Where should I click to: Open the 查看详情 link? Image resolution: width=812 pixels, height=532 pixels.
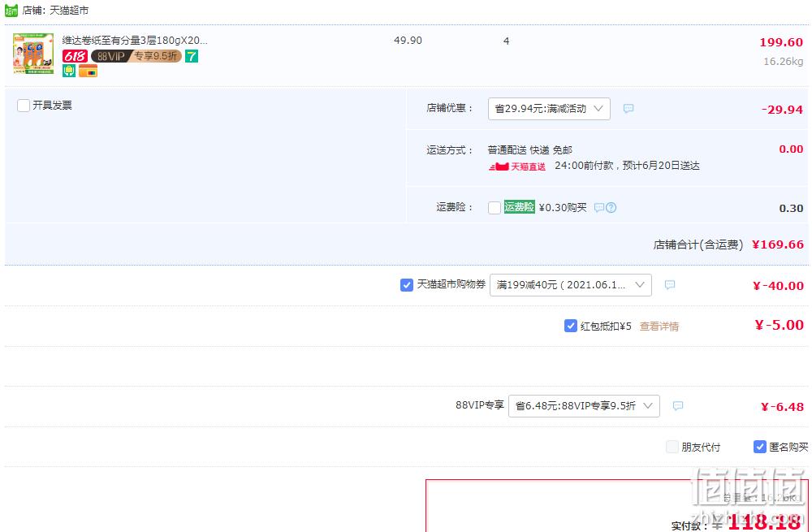pyautogui.click(x=659, y=327)
